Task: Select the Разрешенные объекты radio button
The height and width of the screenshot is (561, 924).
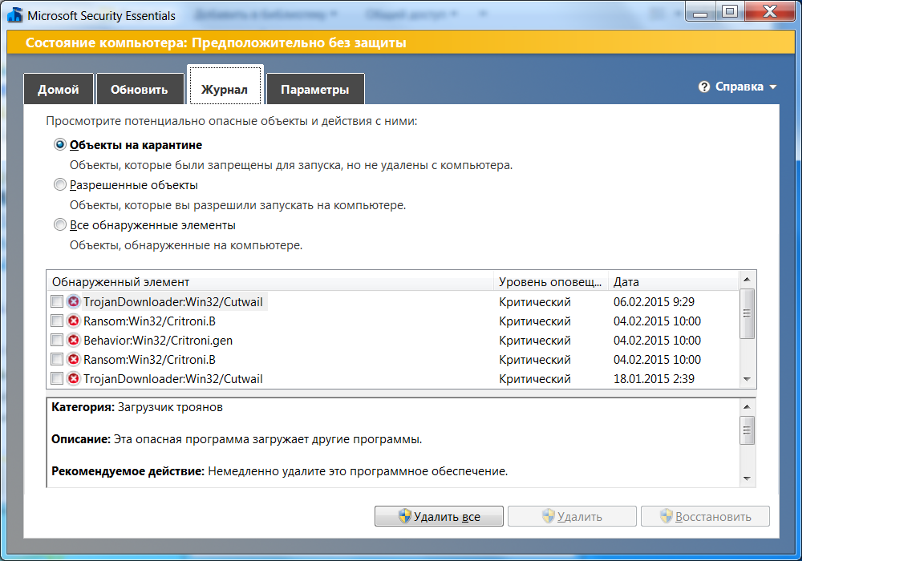Action: [x=59, y=184]
